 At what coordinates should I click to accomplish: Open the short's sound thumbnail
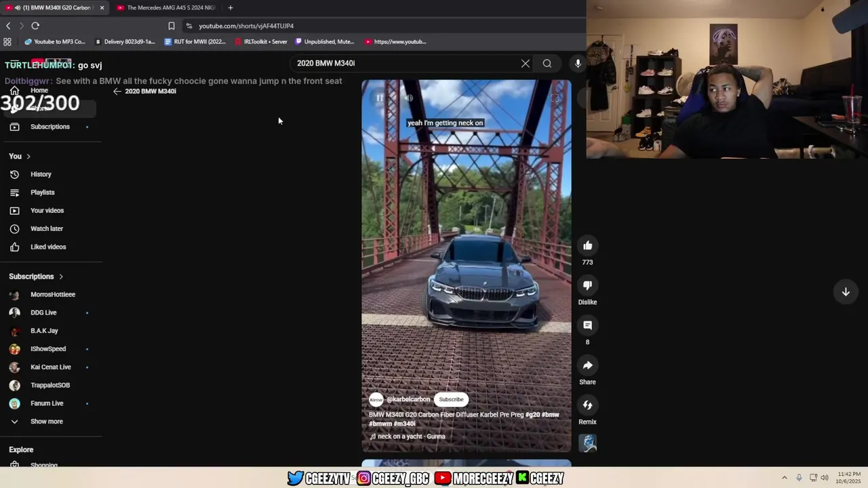coord(588,443)
